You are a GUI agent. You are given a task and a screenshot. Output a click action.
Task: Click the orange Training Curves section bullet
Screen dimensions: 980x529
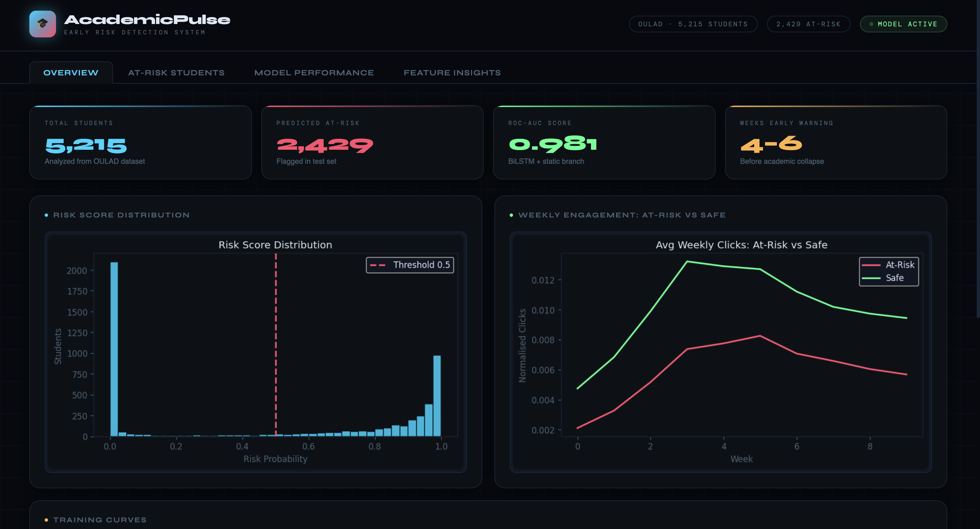pos(46,520)
